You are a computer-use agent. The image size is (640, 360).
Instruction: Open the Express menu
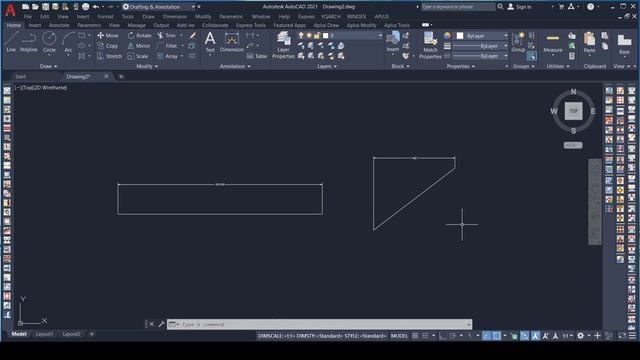[x=306, y=17]
